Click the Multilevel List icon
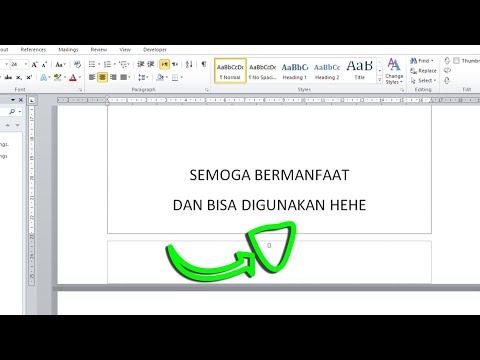The image size is (480, 360). pos(123,64)
